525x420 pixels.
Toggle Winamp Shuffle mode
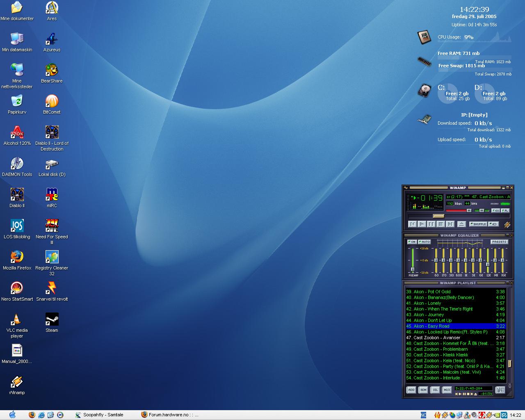[478, 224]
